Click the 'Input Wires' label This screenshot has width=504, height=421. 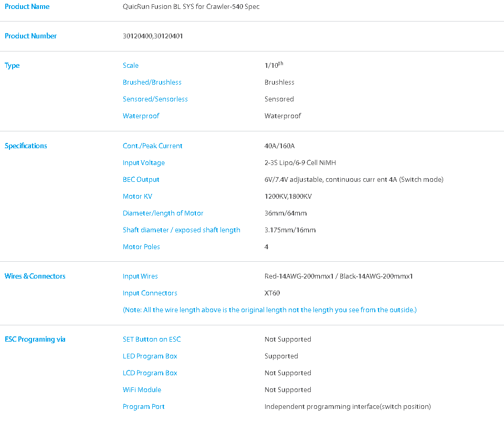140,276
